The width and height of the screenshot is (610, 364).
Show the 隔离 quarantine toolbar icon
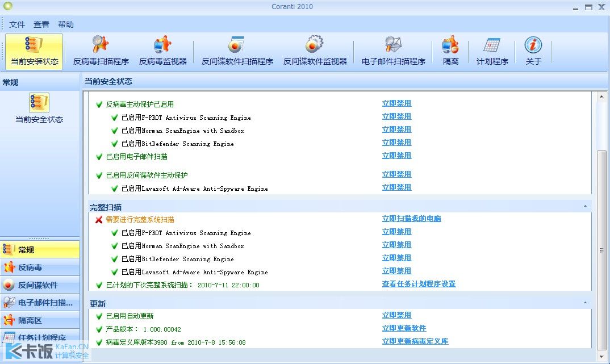pos(450,51)
